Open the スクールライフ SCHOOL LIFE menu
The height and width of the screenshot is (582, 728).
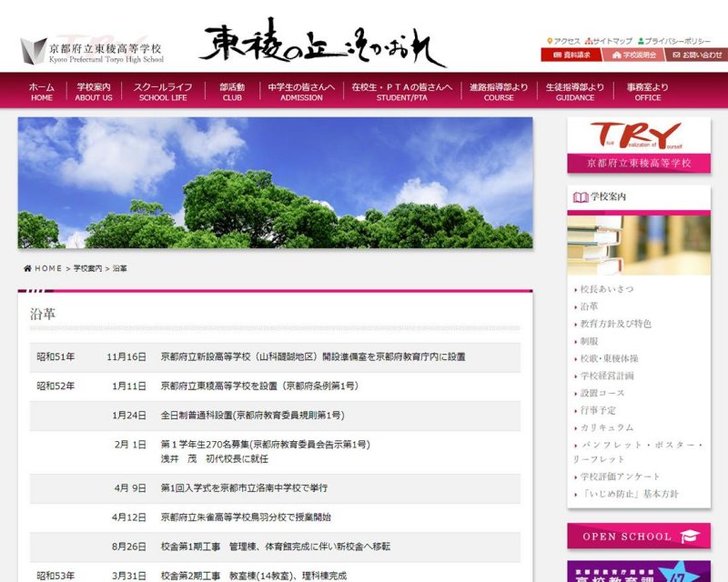click(x=163, y=92)
